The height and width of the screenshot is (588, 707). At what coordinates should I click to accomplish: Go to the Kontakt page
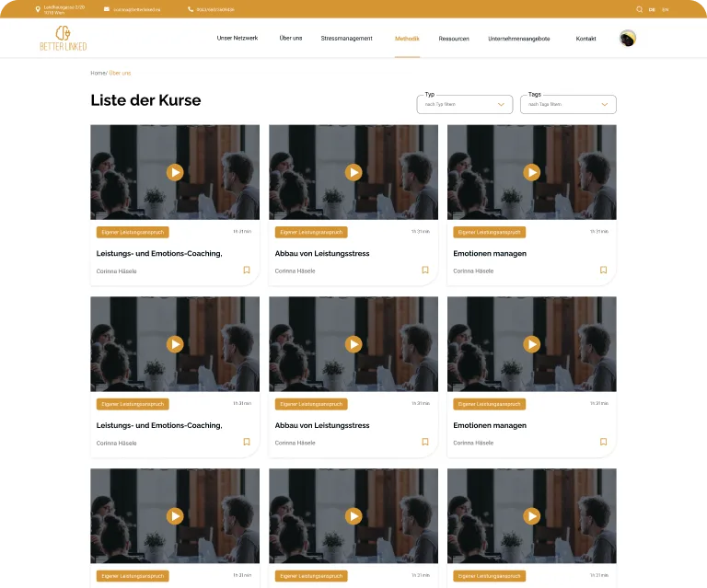coord(585,39)
